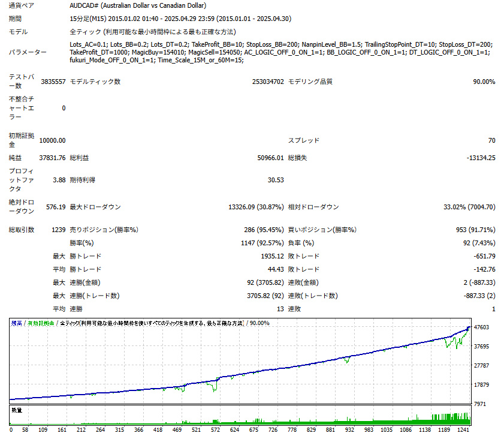This screenshot has height=436, width=504.
Task: Click the パラメーター label
Action: [28, 52]
